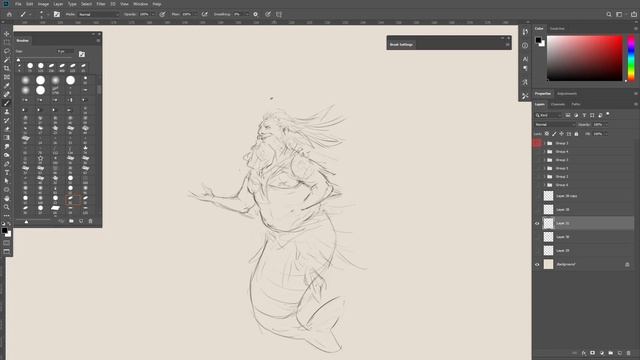This screenshot has width=640, height=360.
Task: Open the brush Mode dropdown
Action: point(98,14)
